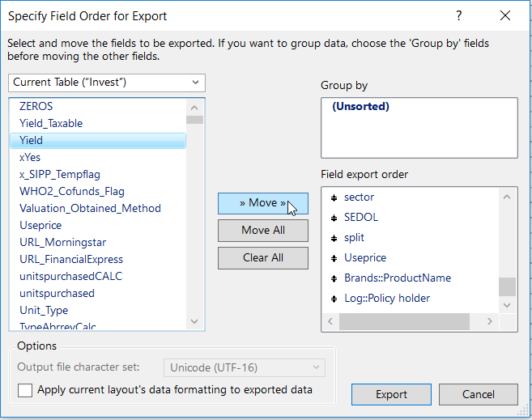Viewport: 532px width, 420px height.
Task: Open the Current Table ("Invest") dropdown
Action: click(x=107, y=83)
